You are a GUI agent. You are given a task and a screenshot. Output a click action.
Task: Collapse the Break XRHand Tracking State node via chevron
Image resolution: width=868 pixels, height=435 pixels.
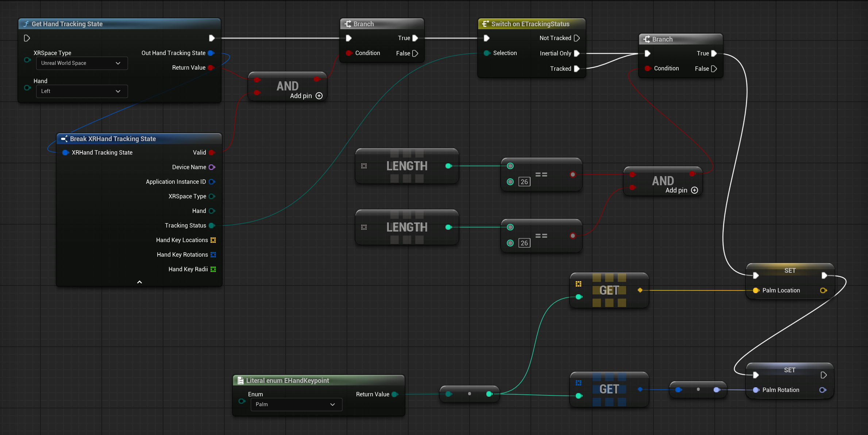pyautogui.click(x=139, y=282)
